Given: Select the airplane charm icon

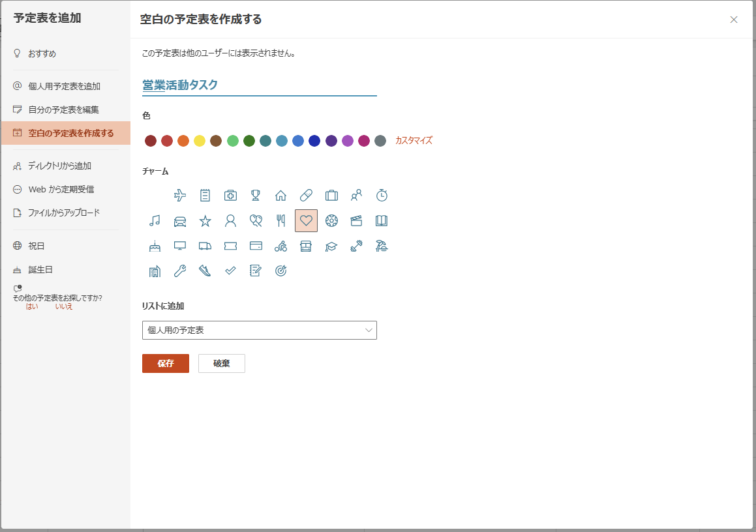Looking at the screenshot, I should [x=179, y=195].
